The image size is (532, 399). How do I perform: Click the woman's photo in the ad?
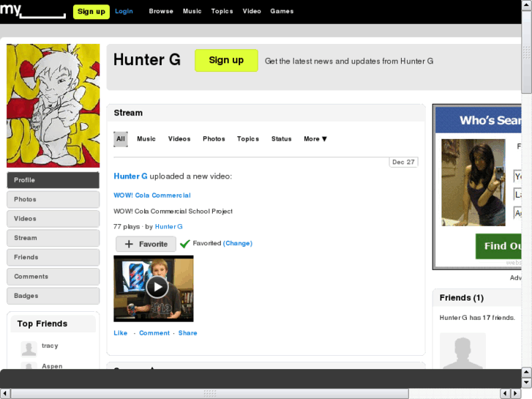click(x=473, y=182)
